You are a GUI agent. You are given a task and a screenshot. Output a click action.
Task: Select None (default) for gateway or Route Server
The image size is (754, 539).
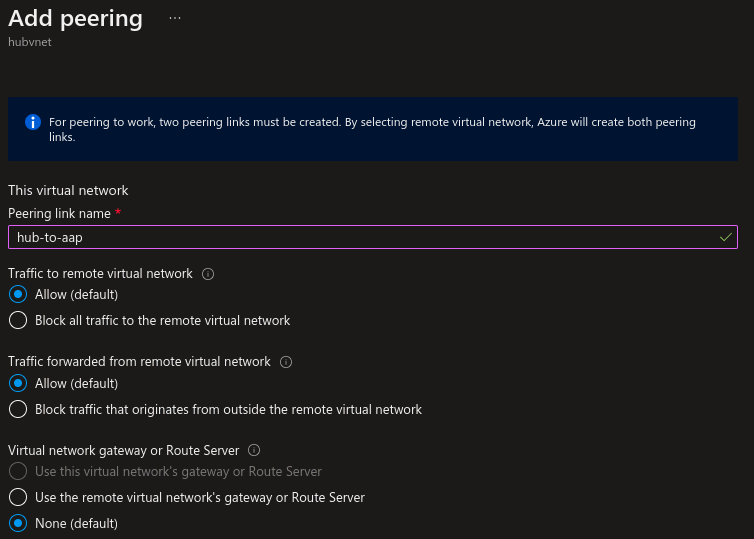(17, 523)
